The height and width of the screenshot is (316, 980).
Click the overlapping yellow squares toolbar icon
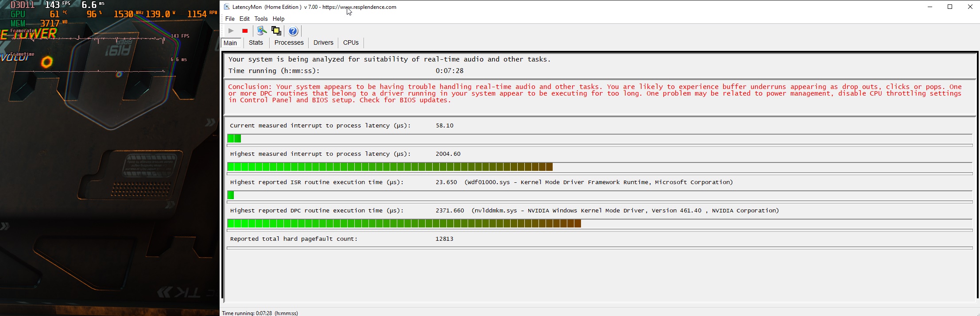276,31
